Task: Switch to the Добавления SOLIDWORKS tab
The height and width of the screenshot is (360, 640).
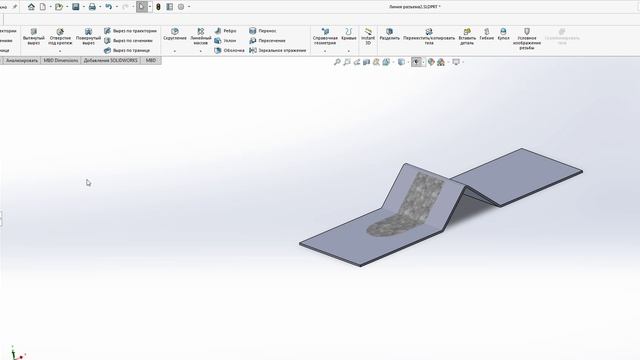Action: coord(110,60)
